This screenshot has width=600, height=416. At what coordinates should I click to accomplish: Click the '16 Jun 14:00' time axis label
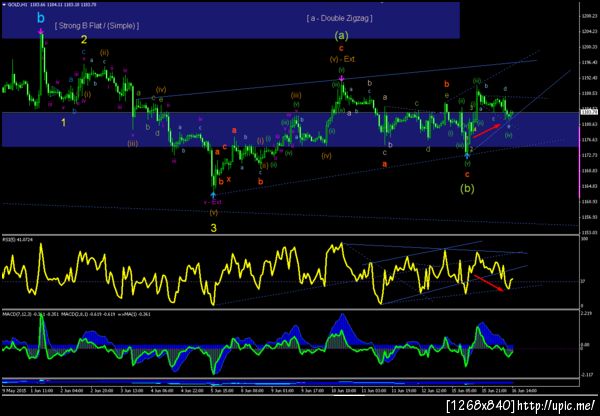[526, 391]
